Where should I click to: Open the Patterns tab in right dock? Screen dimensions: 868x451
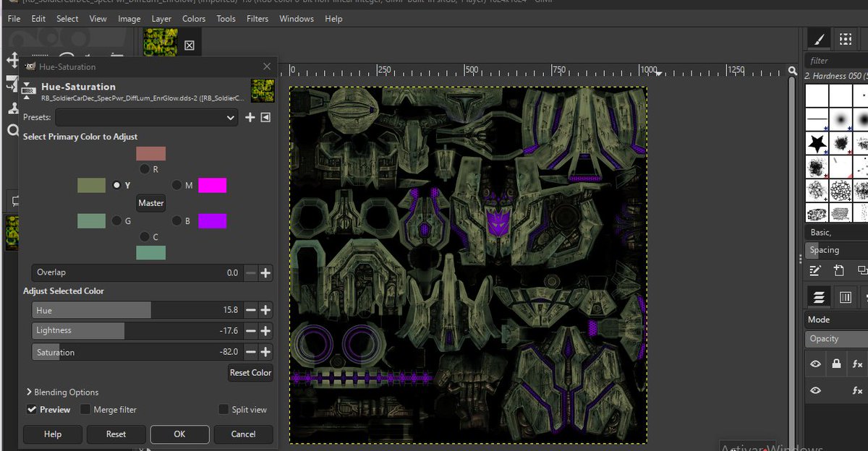(x=845, y=39)
